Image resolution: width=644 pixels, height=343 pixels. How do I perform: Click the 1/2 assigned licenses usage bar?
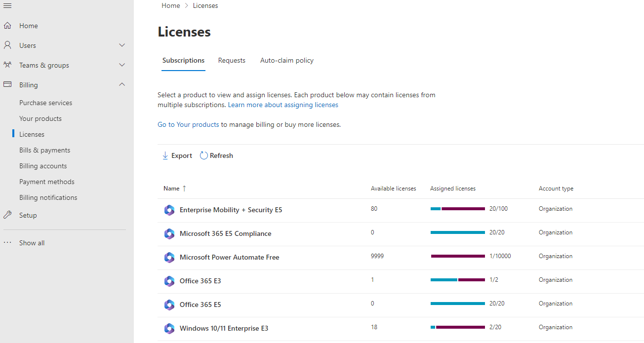[458, 280]
